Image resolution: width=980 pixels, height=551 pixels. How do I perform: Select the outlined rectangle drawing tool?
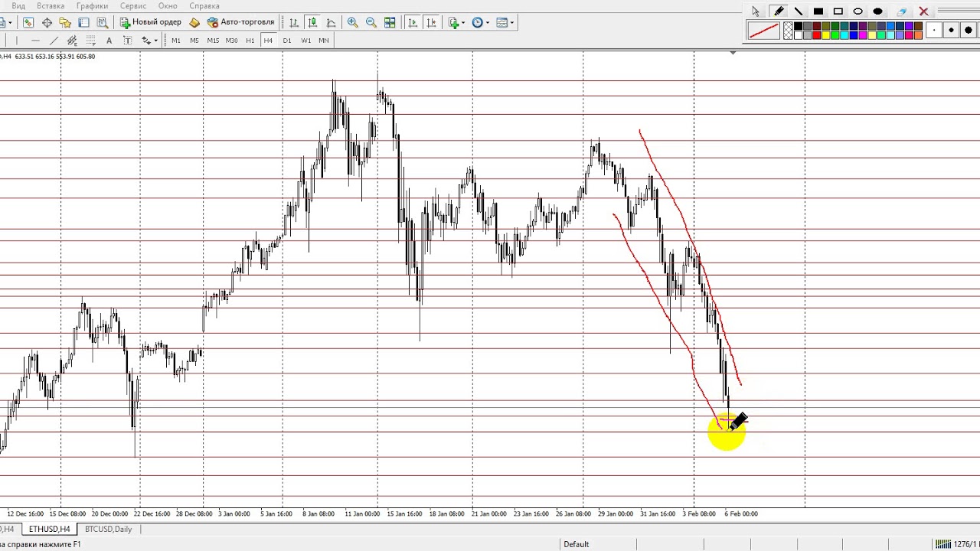(838, 11)
